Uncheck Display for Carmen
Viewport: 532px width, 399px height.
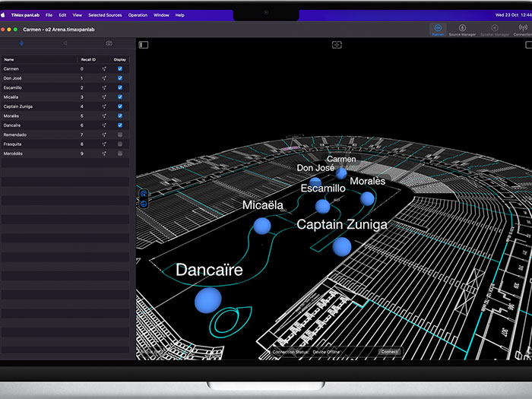click(120, 68)
